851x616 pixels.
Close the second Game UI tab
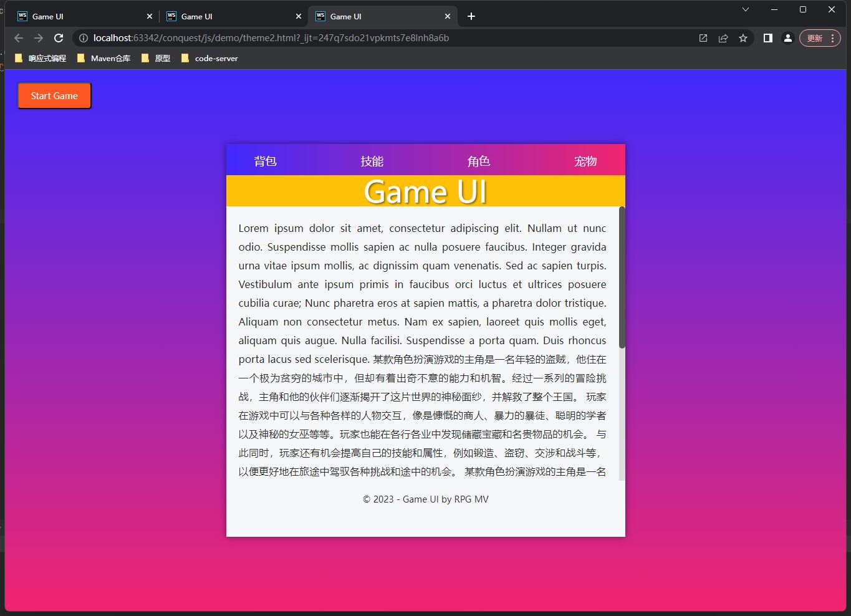(299, 16)
